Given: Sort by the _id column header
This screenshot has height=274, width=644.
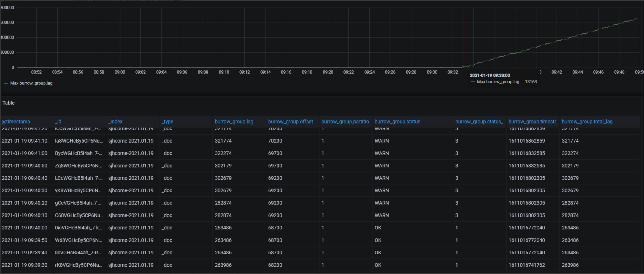Looking at the screenshot, I should pos(58,122).
